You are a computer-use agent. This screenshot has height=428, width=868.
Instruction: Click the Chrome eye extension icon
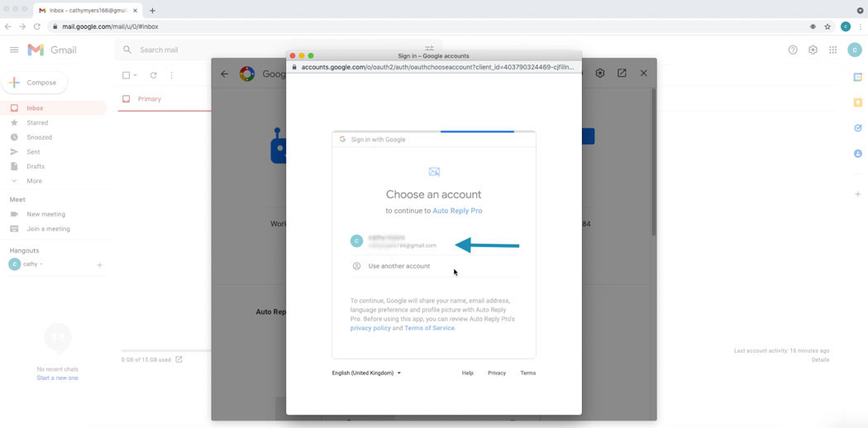(812, 26)
